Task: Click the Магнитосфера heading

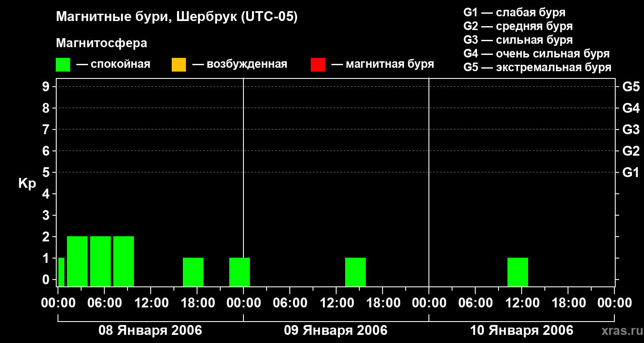Action: pos(101,43)
